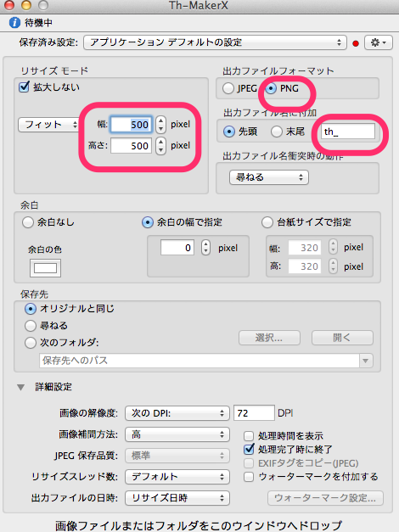Click the 余白の色 color swatch
Screen dimensions: 399x532
pos(45,268)
